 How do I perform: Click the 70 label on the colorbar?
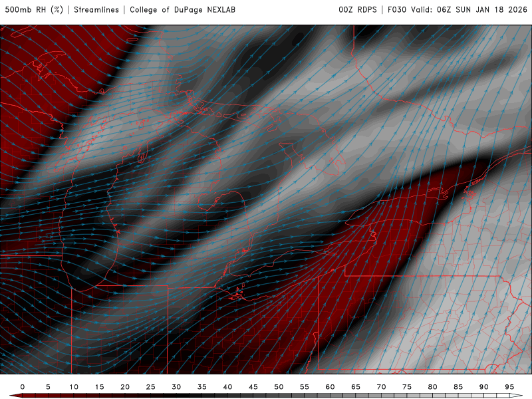[381, 387]
